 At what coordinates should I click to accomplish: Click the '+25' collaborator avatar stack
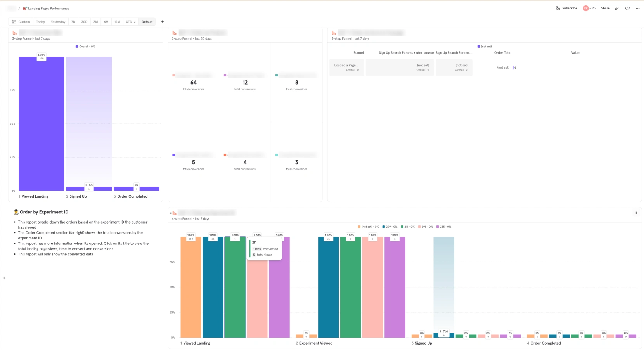pyautogui.click(x=589, y=8)
